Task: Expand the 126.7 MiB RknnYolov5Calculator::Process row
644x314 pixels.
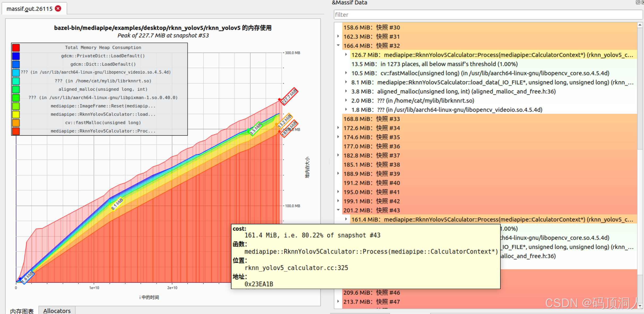Action: click(x=346, y=55)
